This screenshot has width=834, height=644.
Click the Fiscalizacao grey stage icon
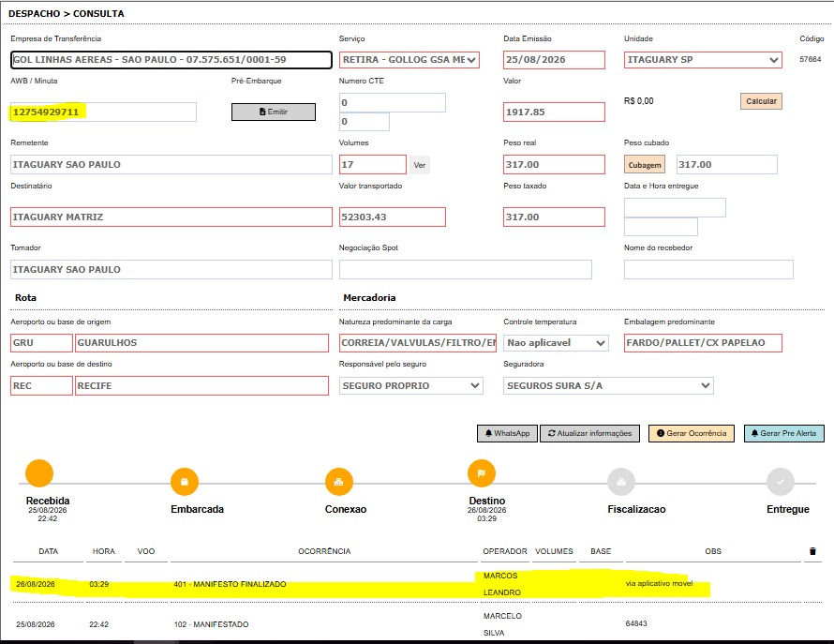click(620, 482)
